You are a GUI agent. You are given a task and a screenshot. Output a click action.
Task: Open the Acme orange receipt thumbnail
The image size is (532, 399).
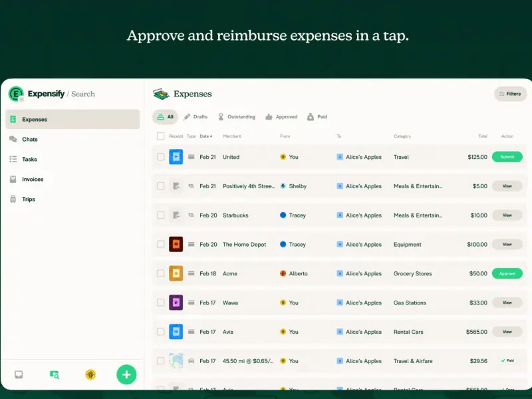pyautogui.click(x=176, y=273)
